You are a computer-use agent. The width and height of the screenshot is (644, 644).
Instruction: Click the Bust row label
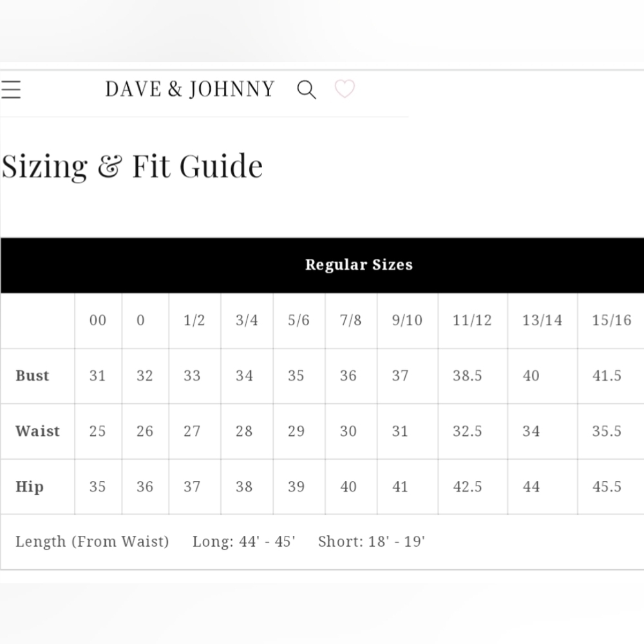click(x=32, y=375)
